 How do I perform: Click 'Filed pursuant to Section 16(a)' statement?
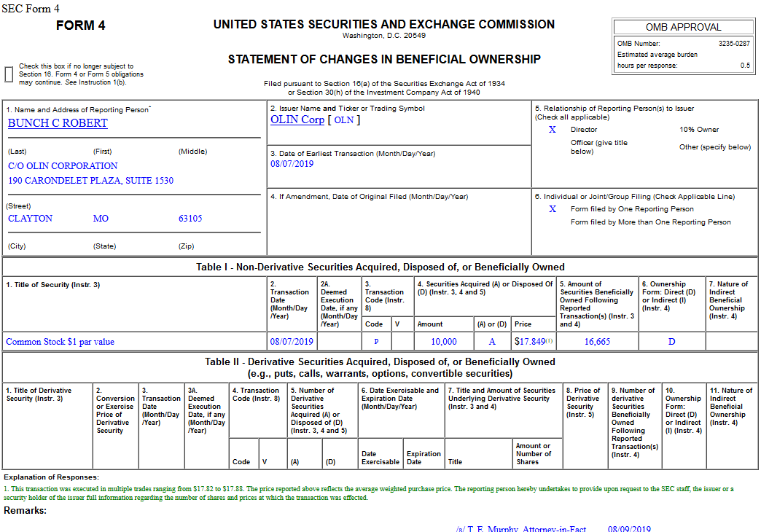[x=384, y=88]
